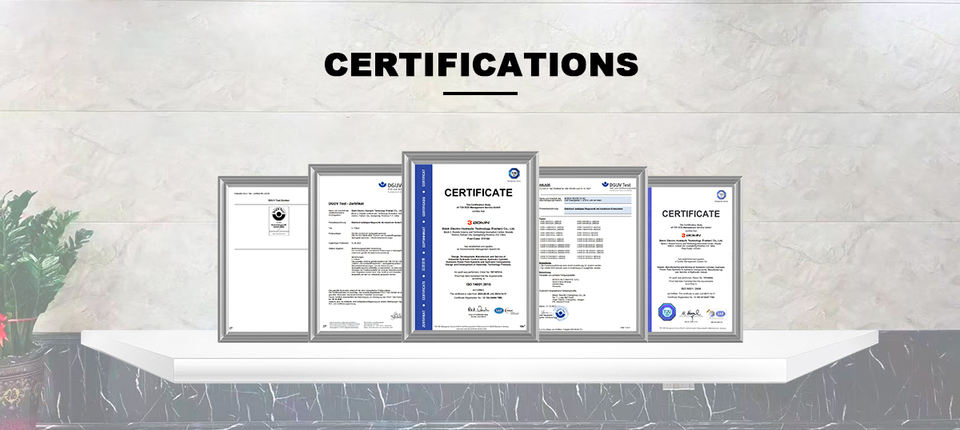Click the blue vertical band on center certificate

point(424,246)
